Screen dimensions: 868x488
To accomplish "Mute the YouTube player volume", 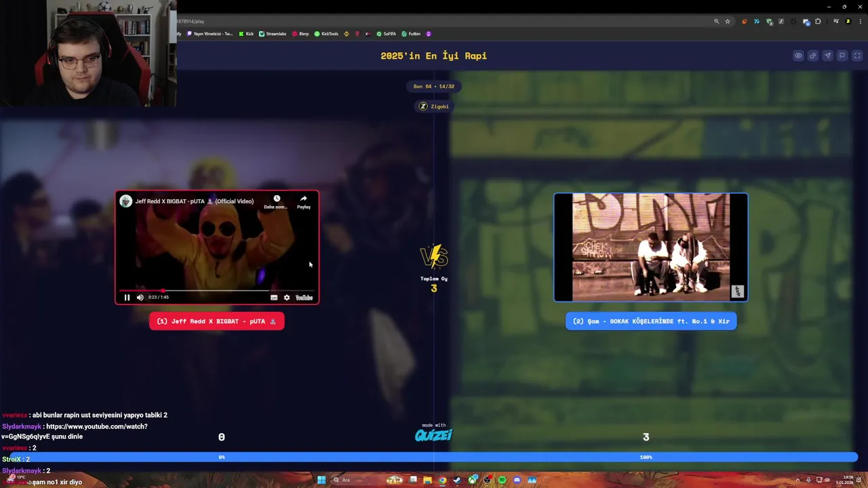I will click(140, 298).
